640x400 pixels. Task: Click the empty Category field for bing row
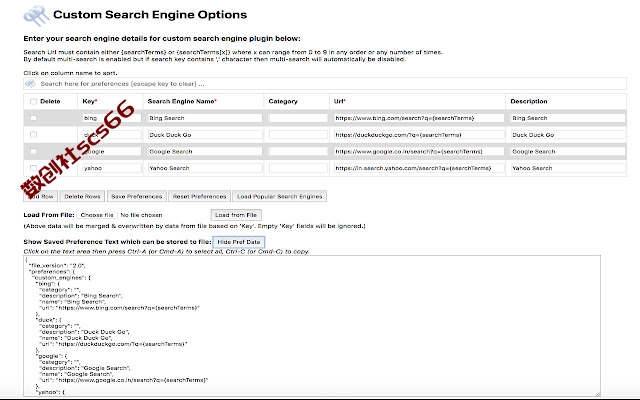pos(298,118)
